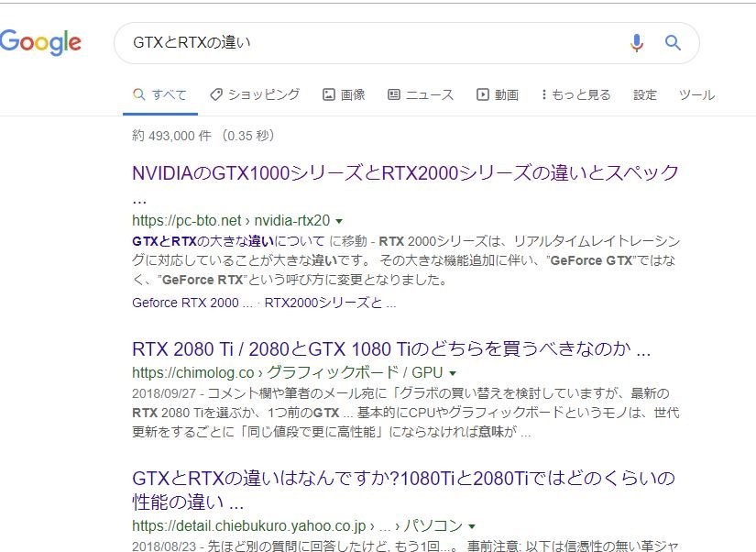Click the detail.chiebukuro.yahoo.co.jp URL line

click(298, 525)
